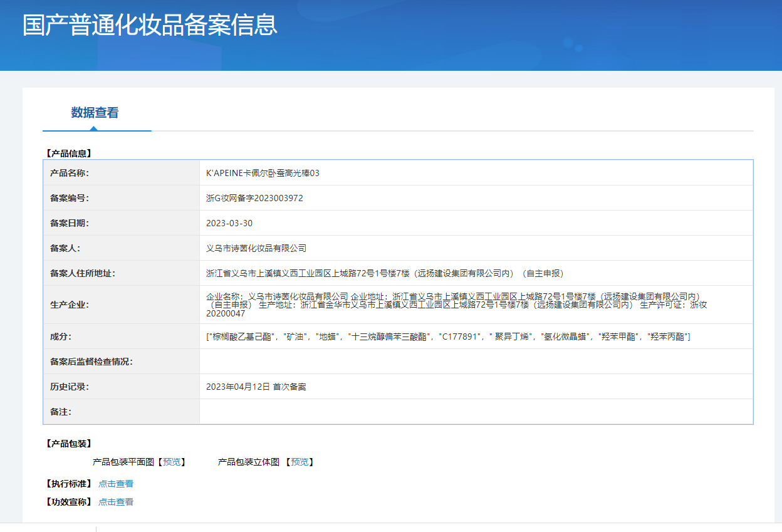Select the 备案人 value 义乌市诗茵化妆品有限公司
782x532 pixels.
click(256, 248)
